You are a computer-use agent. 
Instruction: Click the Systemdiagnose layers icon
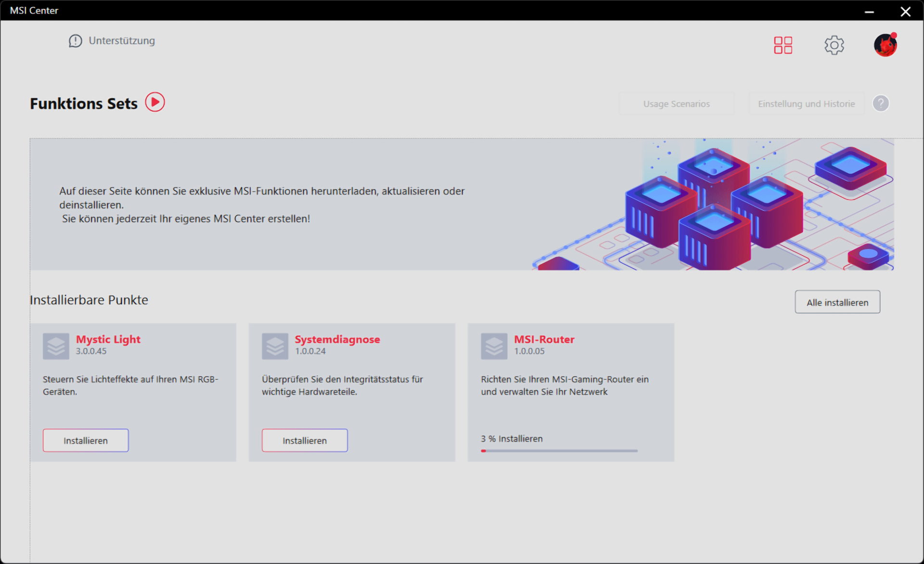(x=275, y=346)
